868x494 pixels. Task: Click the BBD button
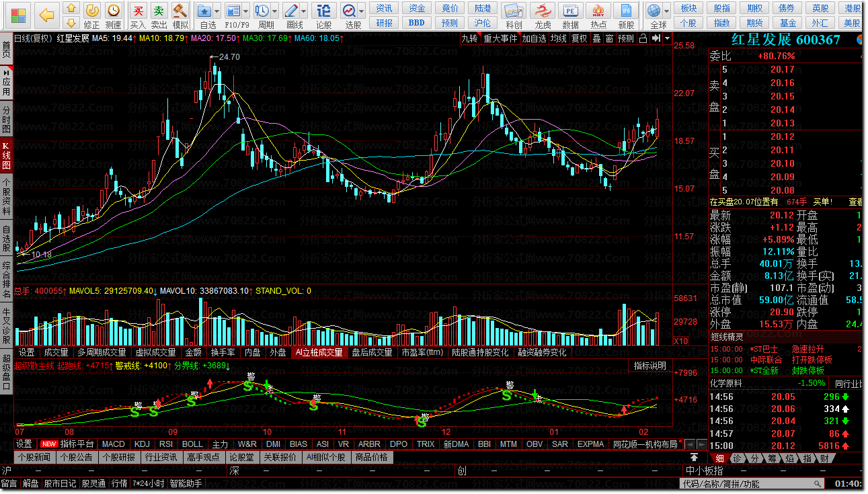coord(417,22)
